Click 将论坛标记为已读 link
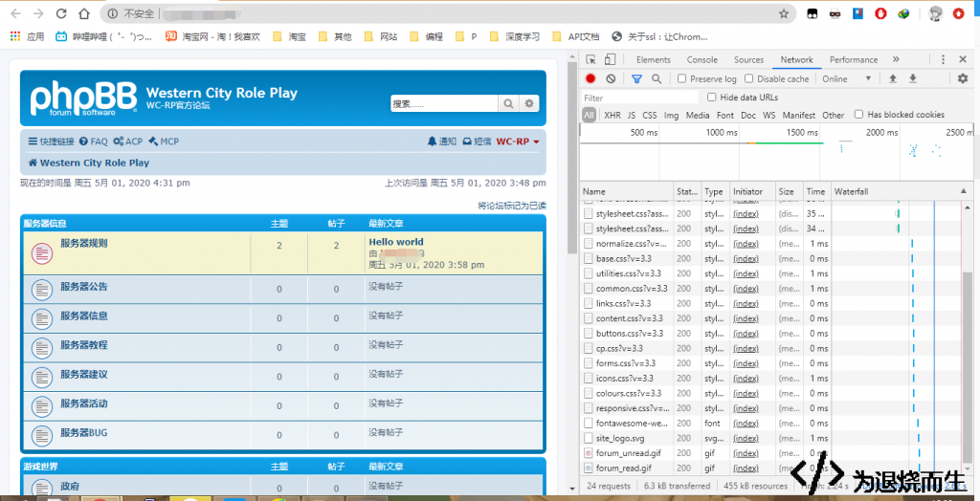 point(512,206)
